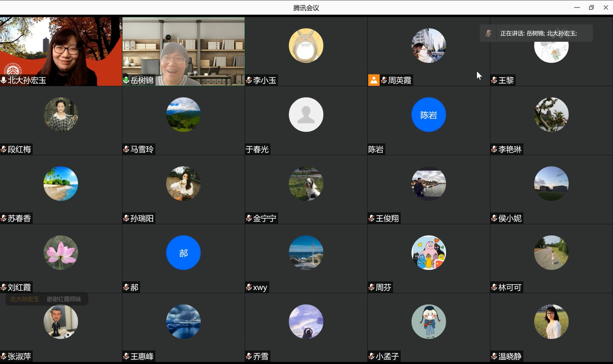Click muted mic icon next to 王黎
Image resolution: width=613 pixels, height=364 pixels.
tap(494, 80)
